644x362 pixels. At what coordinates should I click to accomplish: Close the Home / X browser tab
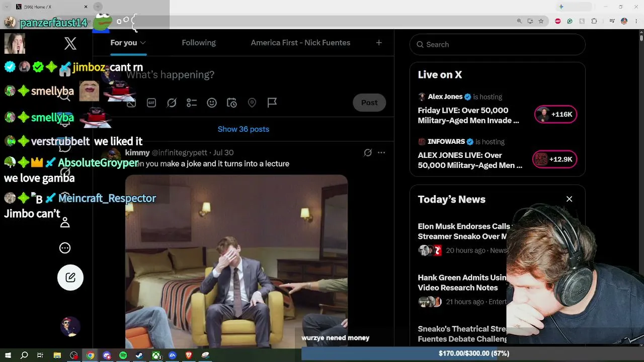click(86, 7)
